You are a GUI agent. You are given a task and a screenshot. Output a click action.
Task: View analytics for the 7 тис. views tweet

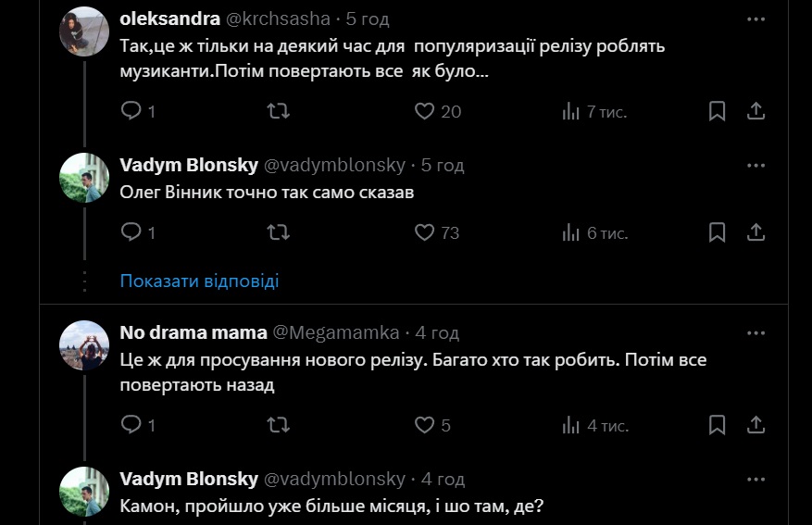coord(571,111)
